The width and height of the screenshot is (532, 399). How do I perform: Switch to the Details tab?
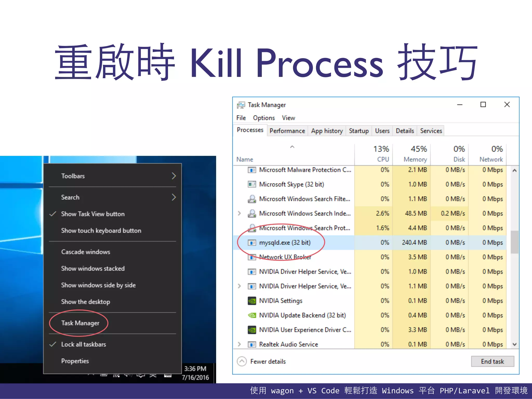pyautogui.click(x=405, y=131)
